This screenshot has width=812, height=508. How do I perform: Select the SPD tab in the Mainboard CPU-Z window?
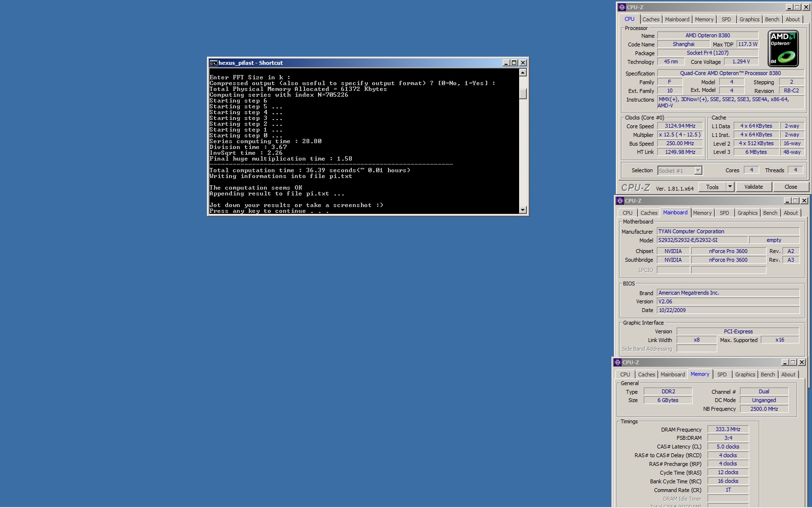click(x=725, y=213)
